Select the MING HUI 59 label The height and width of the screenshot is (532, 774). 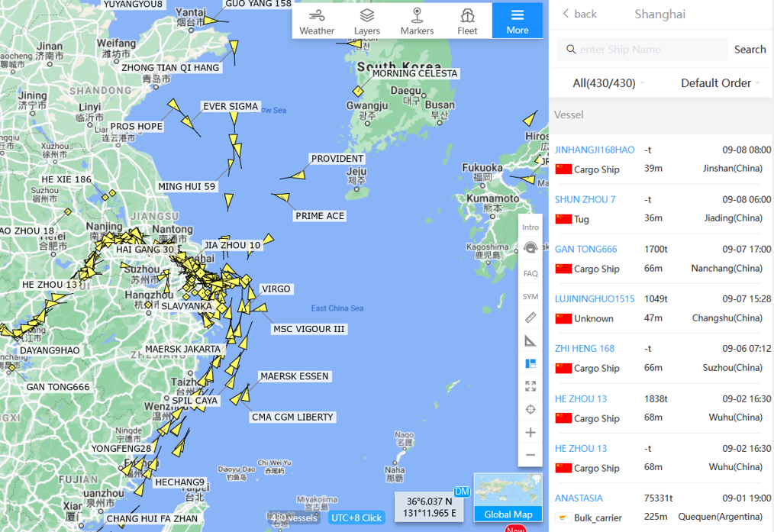click(x=186, y=186)
